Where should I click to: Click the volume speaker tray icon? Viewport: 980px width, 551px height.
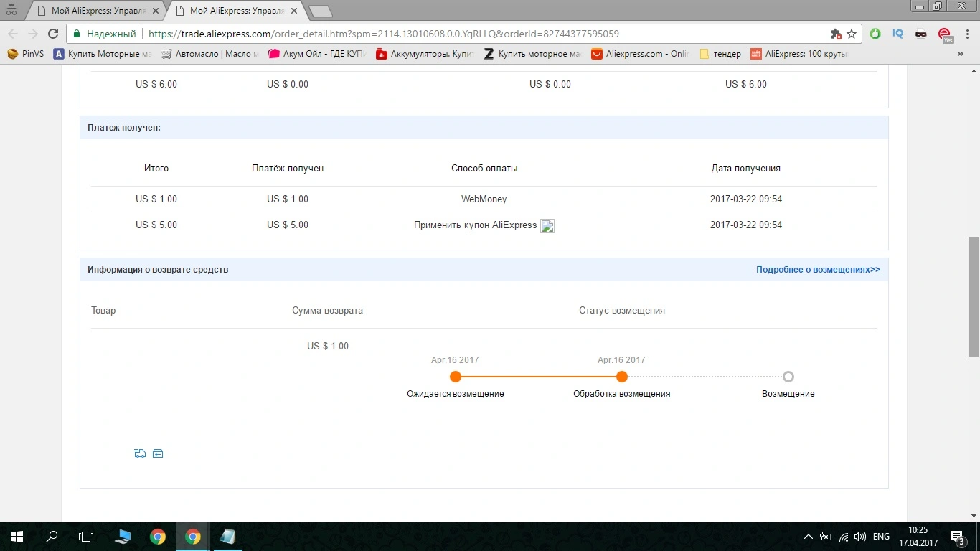point(860,537)
